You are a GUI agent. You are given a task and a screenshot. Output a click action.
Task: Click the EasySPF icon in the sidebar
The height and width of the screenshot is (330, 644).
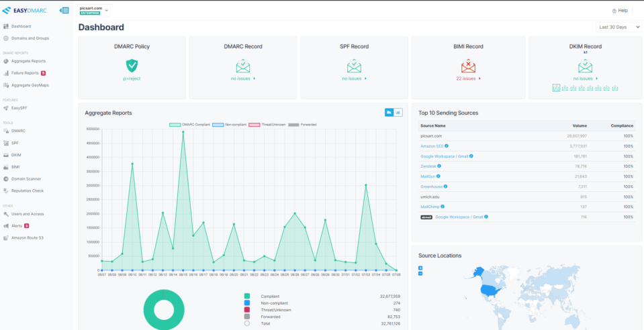click(x=6, y=108)
